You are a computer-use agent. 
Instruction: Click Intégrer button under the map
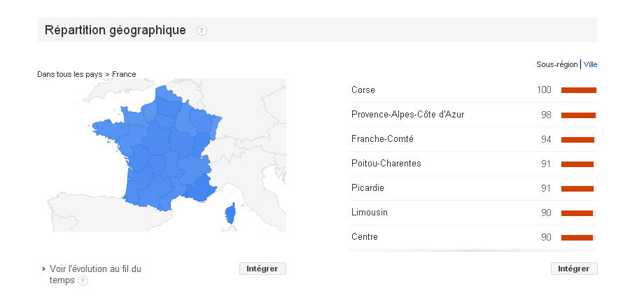tap(262, 269)
